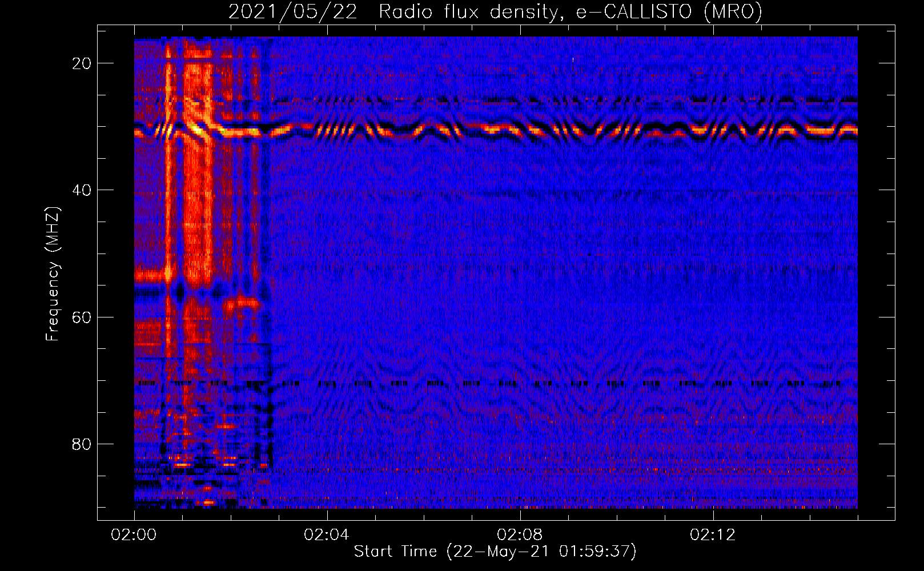
Task: Click the 'Frequency (MHZ)' y-axis label
Action: coord(53,274)
